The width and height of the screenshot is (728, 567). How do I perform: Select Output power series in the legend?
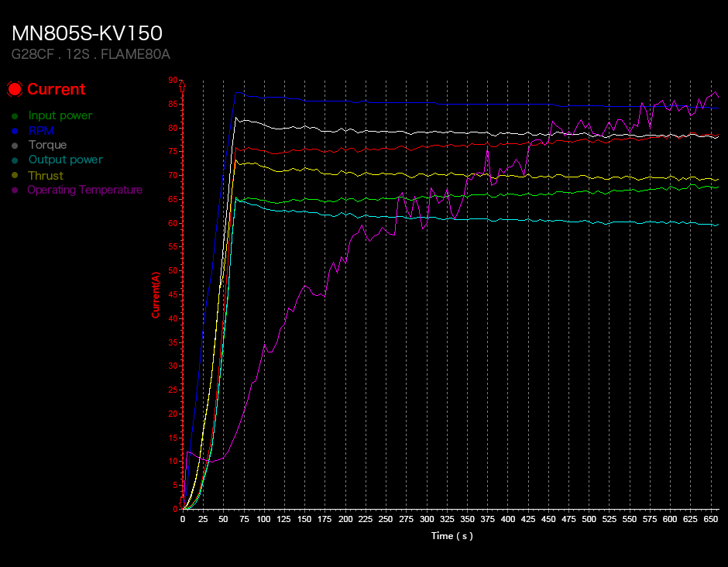(x=66, y=160)
